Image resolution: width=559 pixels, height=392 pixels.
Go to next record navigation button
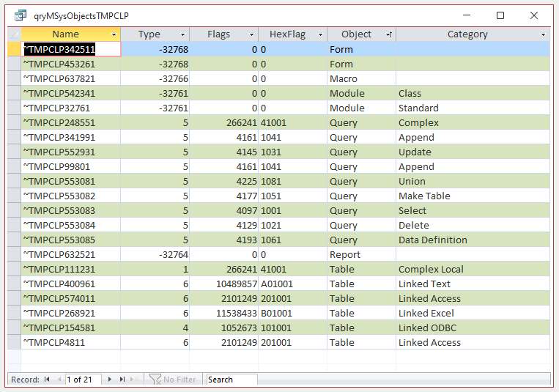point(109,379)
